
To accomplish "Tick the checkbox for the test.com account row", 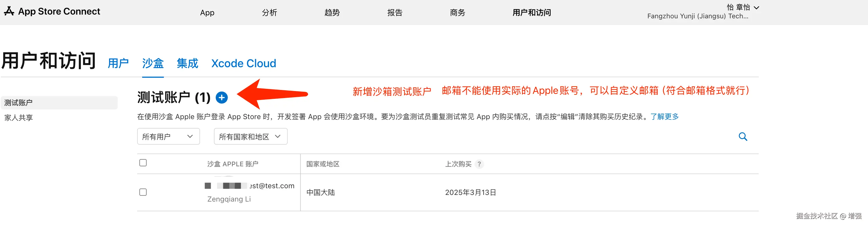I will pyautogui.click(x=143, y=192).
